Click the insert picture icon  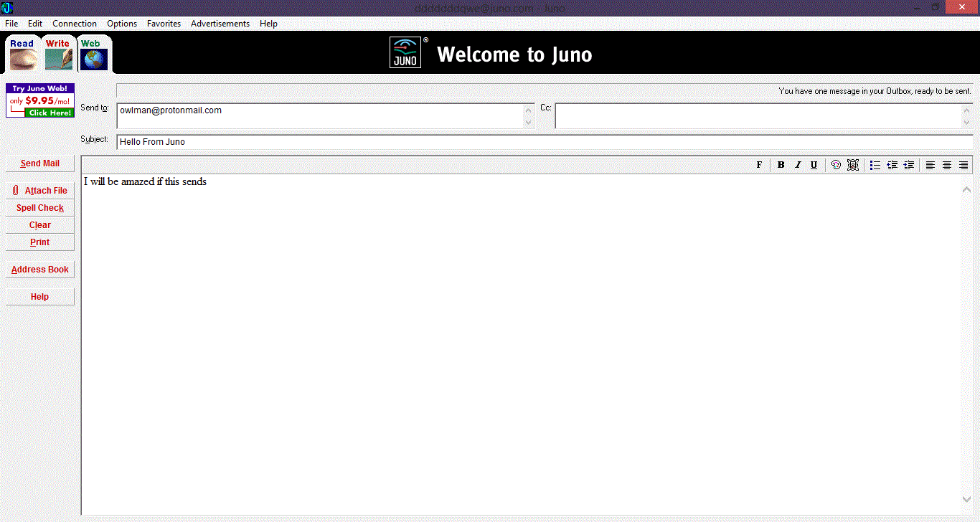tap(852, 165)
